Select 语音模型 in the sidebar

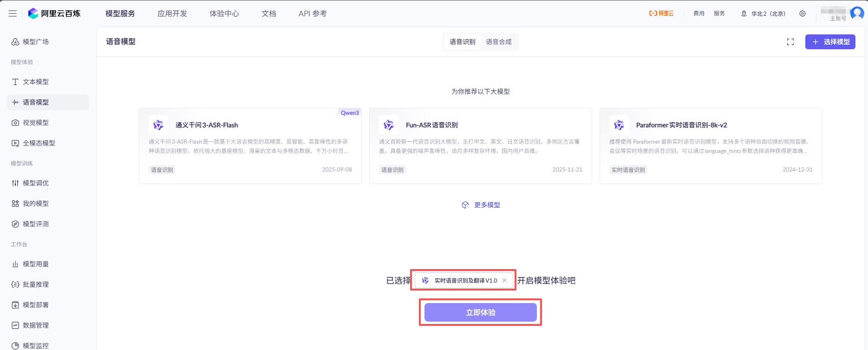coord(47,102)
